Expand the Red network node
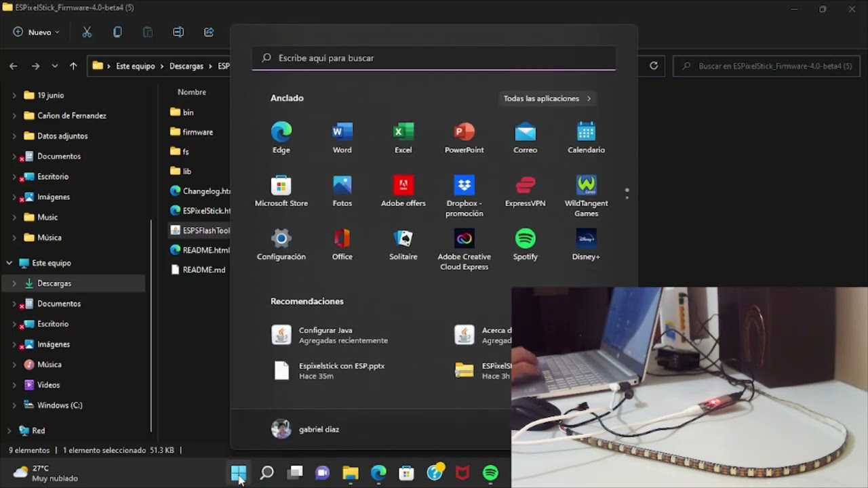Viewport: 868px width, 488px height. 9,430
